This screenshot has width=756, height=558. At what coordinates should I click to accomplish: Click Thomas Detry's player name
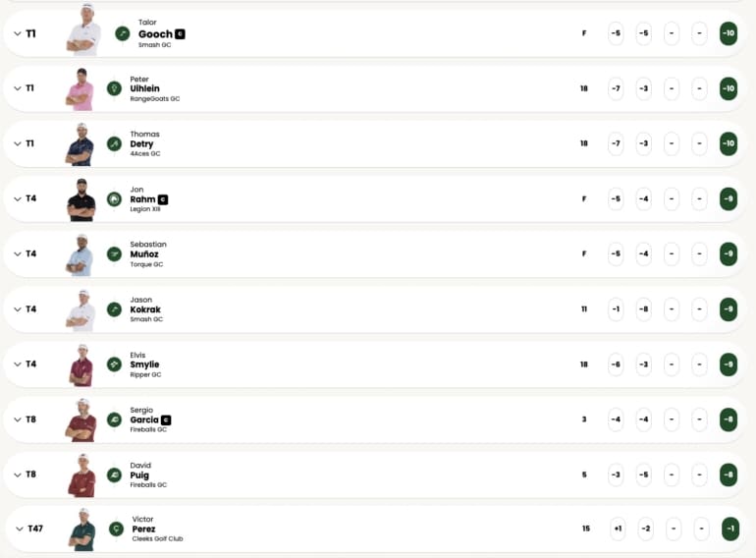(141, 143)
